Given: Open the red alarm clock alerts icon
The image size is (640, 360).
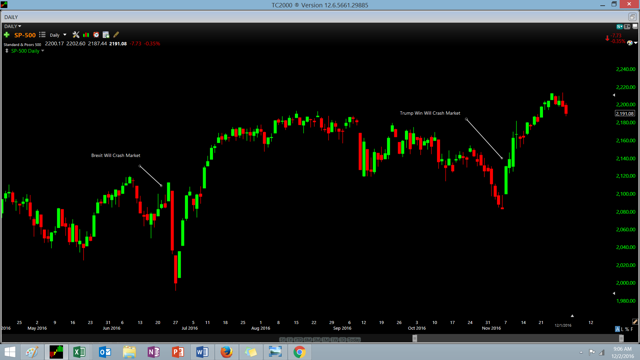Looking at the screenshot, I should [96, 35].
